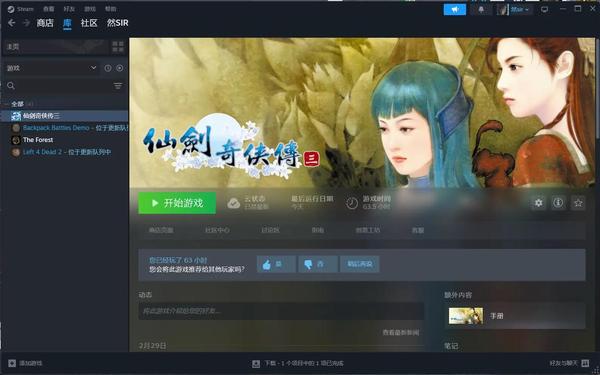Open the 查看 menu
This screenshot has height=375, width=600.
point(48,9)
